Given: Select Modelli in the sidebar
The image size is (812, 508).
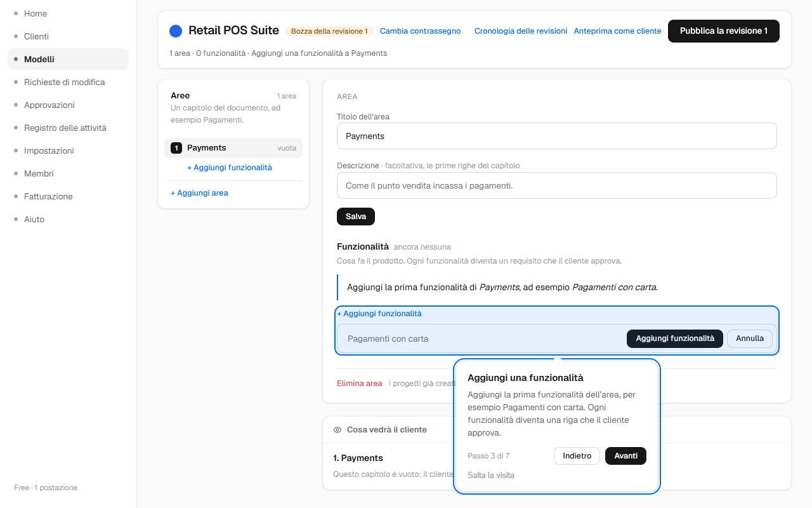Looking at the screenshot, I should pos(68,59).
